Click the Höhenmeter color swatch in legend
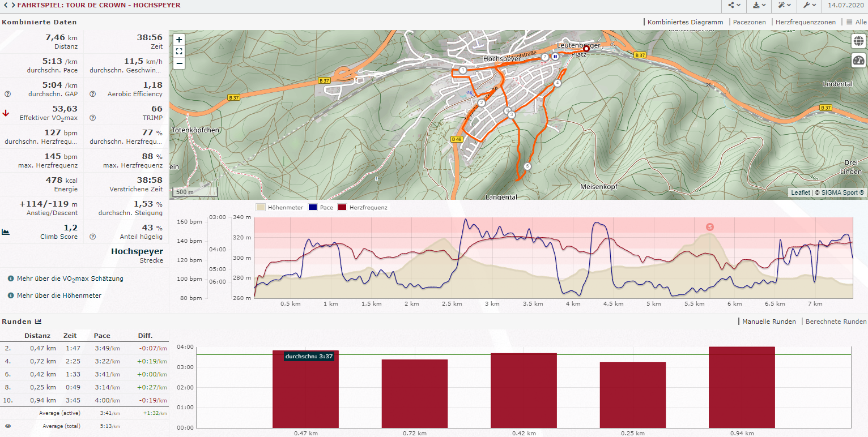 click(x=261, y=208)
